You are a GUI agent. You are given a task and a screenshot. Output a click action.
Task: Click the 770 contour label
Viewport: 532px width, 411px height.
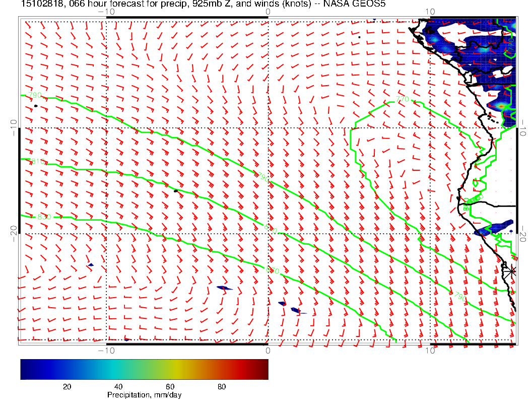[x=402, y=99]
